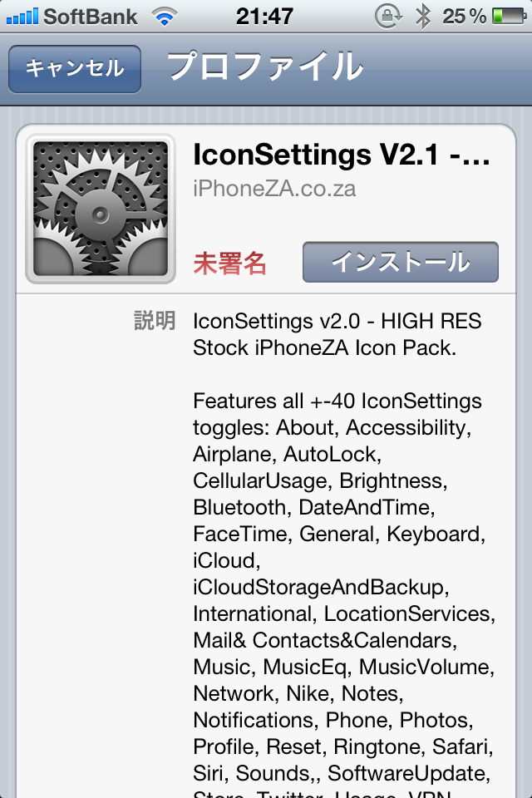
Task: Tap the battery icon in status bar
Action: click(509, 17)
